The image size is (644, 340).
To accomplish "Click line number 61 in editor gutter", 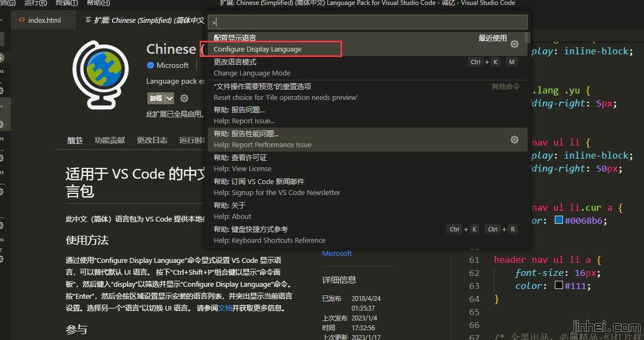I will click(474, 260).
